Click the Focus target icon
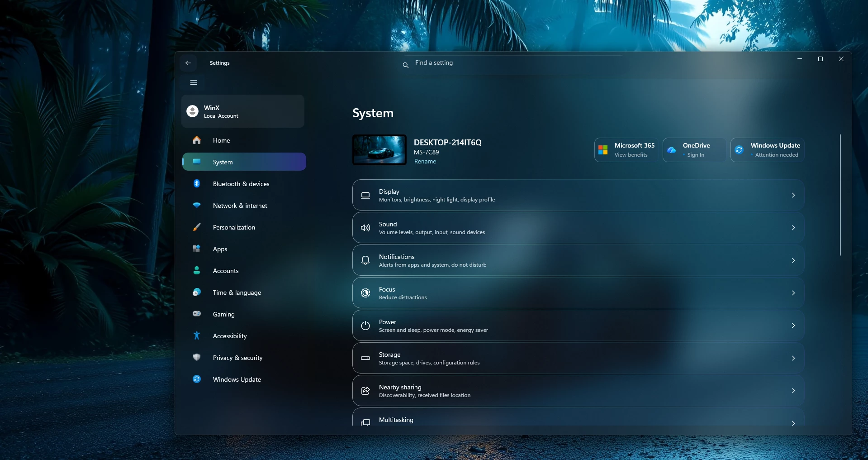The width and height of the screenshot is (868, 460). click(365, 293)
